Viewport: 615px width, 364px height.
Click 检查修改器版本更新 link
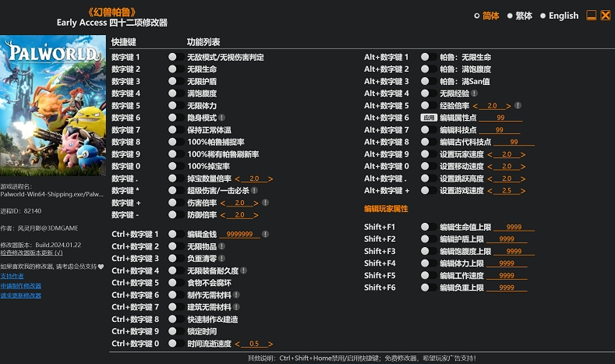point(31,253)
